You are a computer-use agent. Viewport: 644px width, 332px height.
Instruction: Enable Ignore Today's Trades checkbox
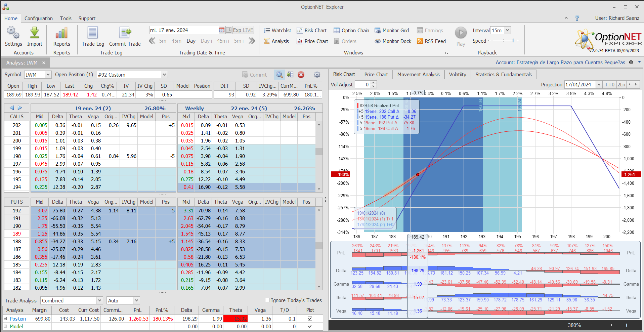click(x=267, y=300)
